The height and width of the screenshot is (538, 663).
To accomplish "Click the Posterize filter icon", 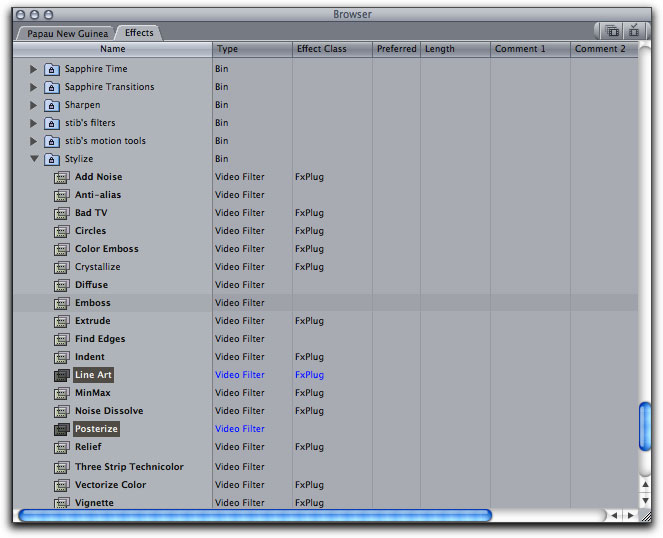I will point(61,429).
